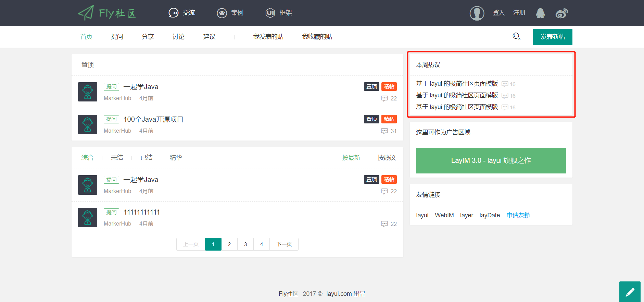Select the 分享 nav tab
This screenshot has height=302, width=644.
148,37
